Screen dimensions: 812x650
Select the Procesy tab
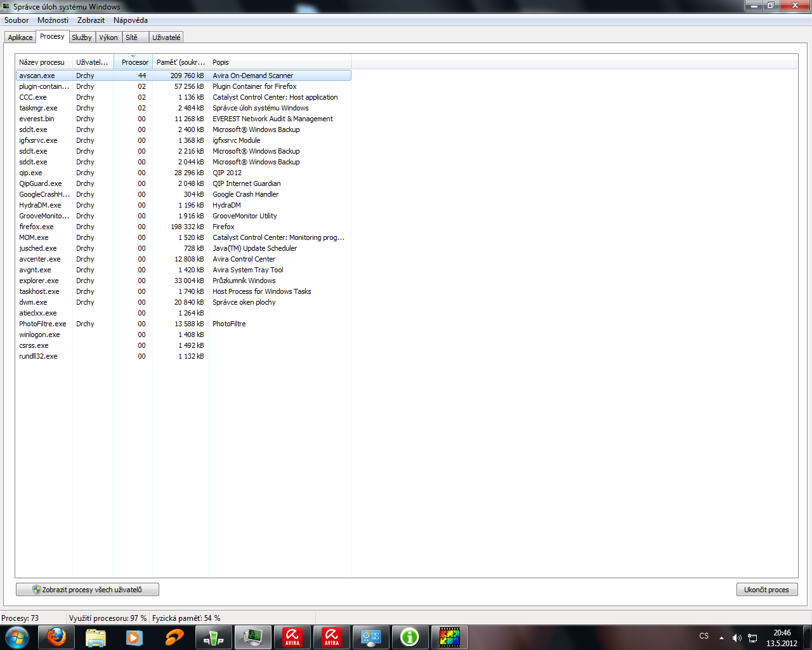point(52,37)
